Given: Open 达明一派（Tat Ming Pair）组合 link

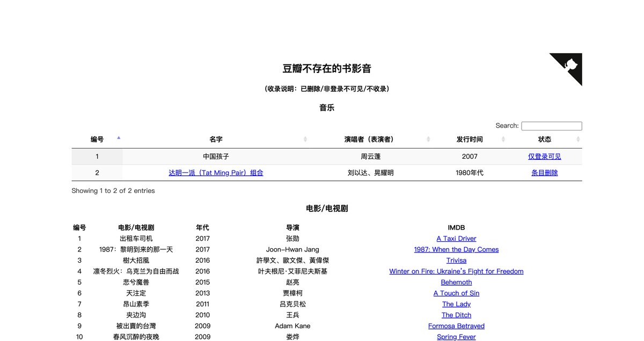Looking at the screenshot, I should point(216,173).
